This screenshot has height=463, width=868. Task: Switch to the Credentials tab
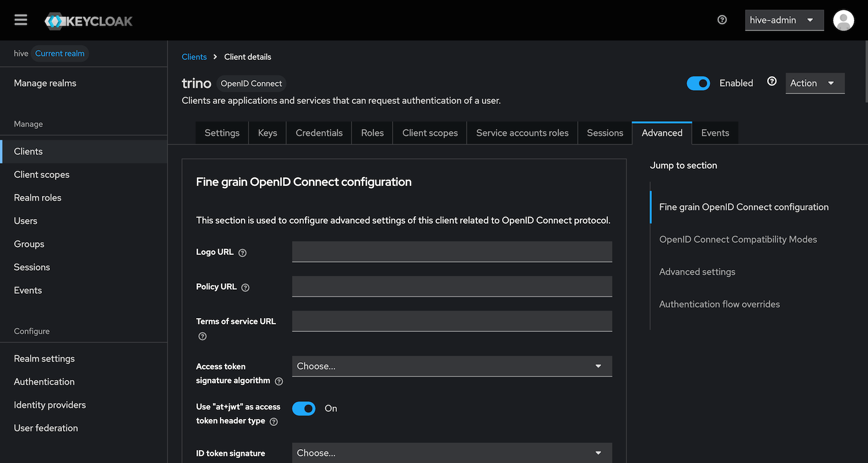coord(319,133)
